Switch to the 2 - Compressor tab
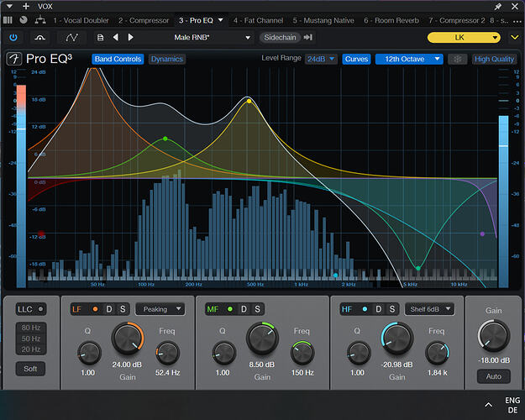Viewport: 525px width, 420px height. (x=144, y=20)
